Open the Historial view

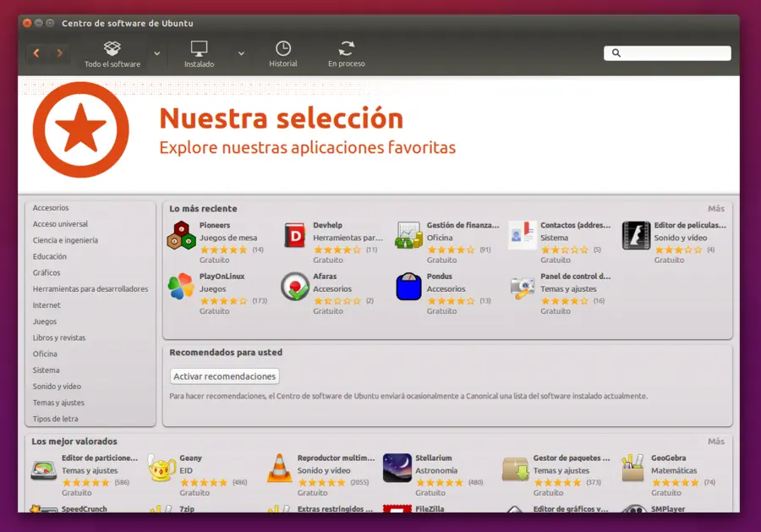[x=283, y=54]
